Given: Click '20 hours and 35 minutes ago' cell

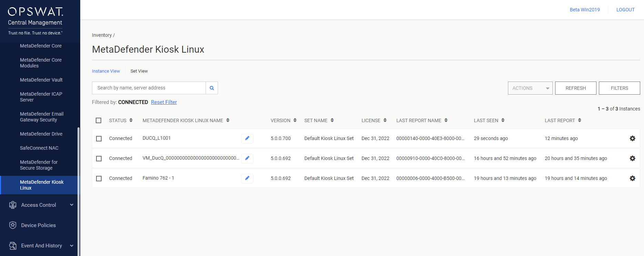Looking at the screenshot, I should coord(576,158).
